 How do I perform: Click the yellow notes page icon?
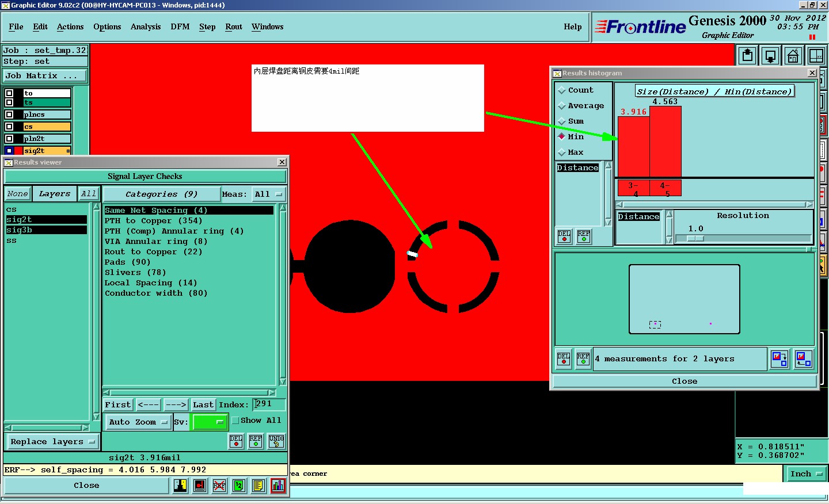(258, 486)
